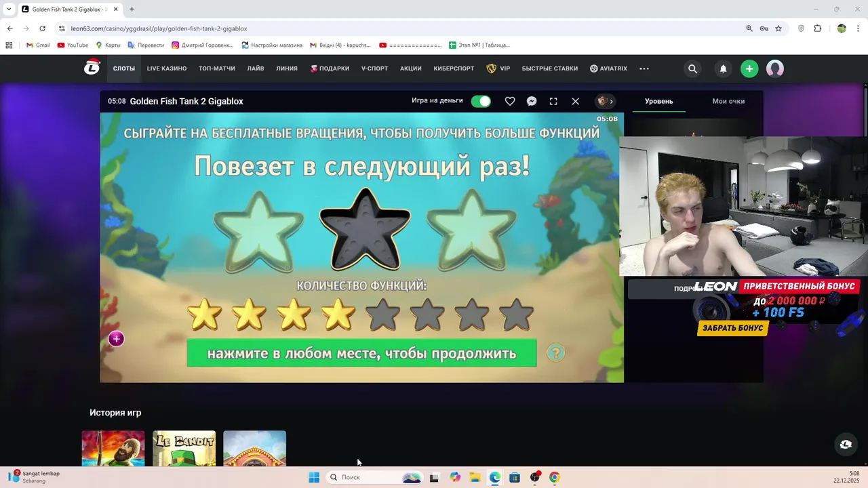Open the Chrome apps grid in bookmarks bar
Image resolution: width=868 pixels, height=488 pixels.
pos(9,45)
